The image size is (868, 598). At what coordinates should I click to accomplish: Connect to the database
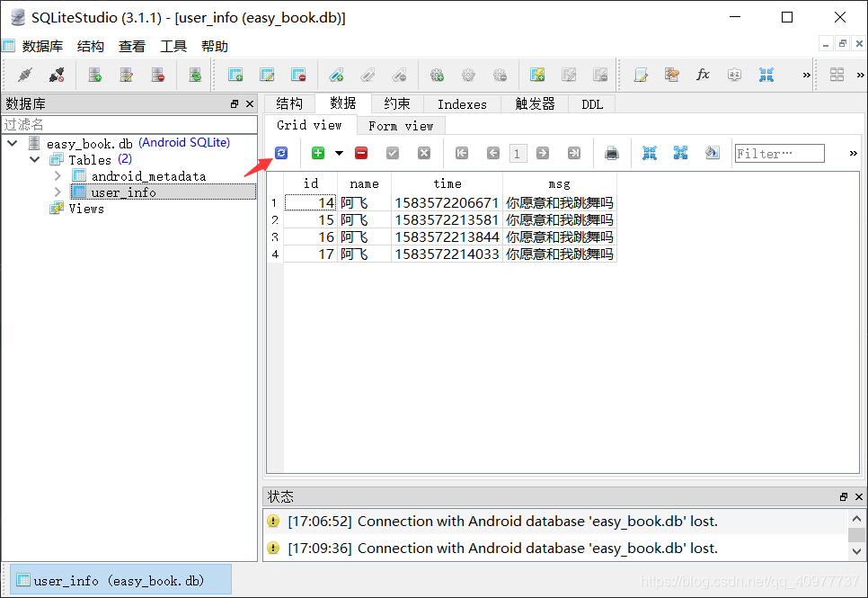click(x=24, y=75)
